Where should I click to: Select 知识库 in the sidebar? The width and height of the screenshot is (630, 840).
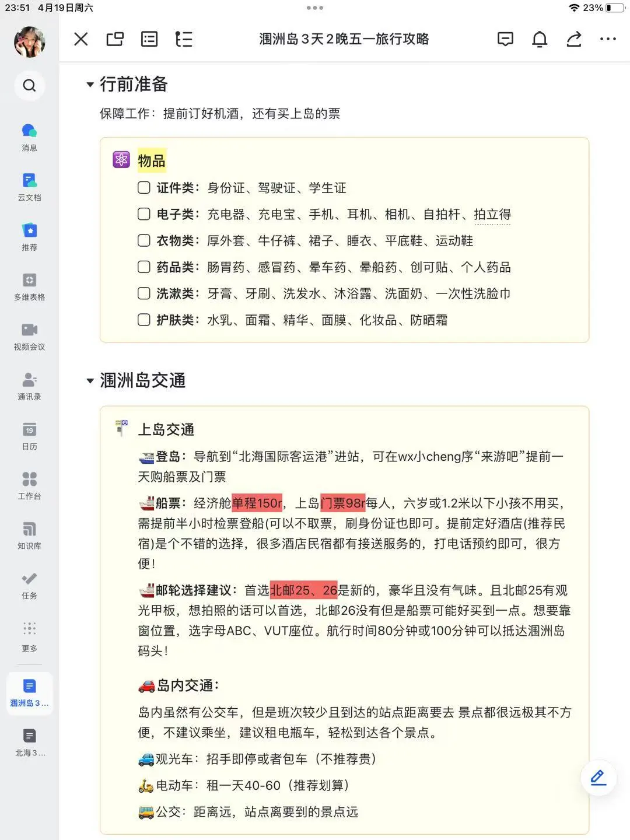point(29,534)
